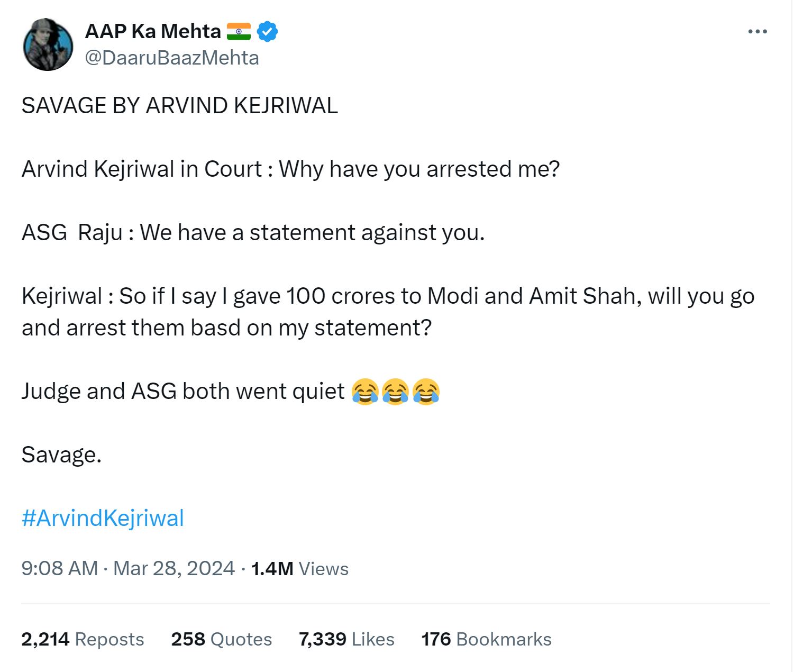Click the ASG Raju statement line

pos(253,233)
